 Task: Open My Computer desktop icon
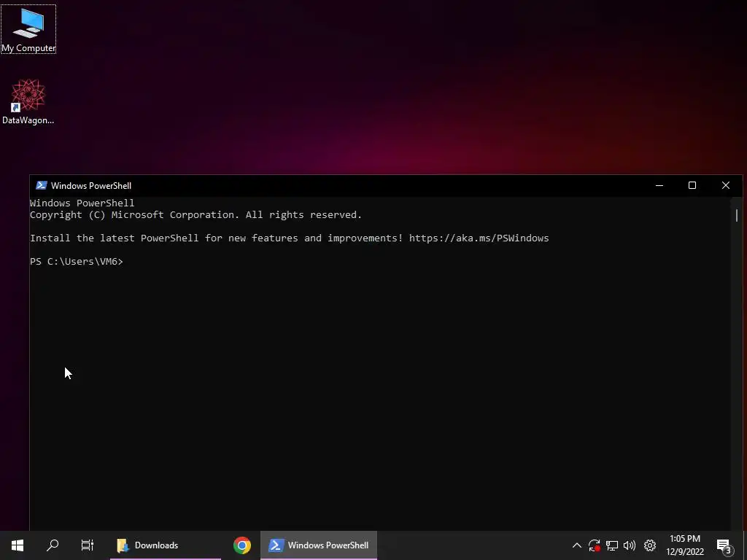click(x=28, y=29)
